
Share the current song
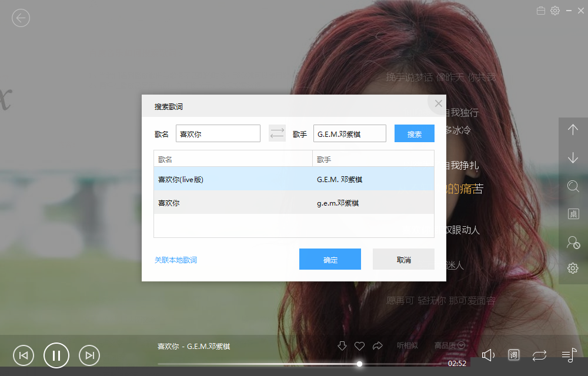[x=377, y=345]
